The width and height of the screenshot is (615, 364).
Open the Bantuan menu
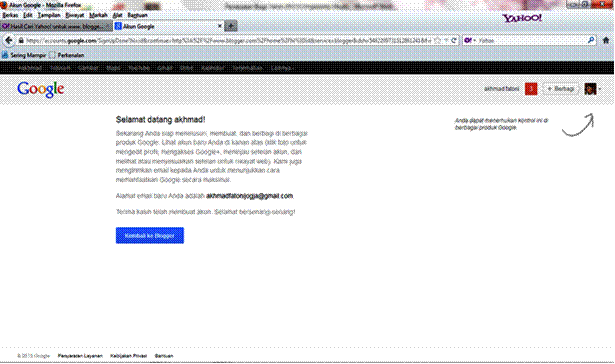pyautogui.click(x=137, y=15)
